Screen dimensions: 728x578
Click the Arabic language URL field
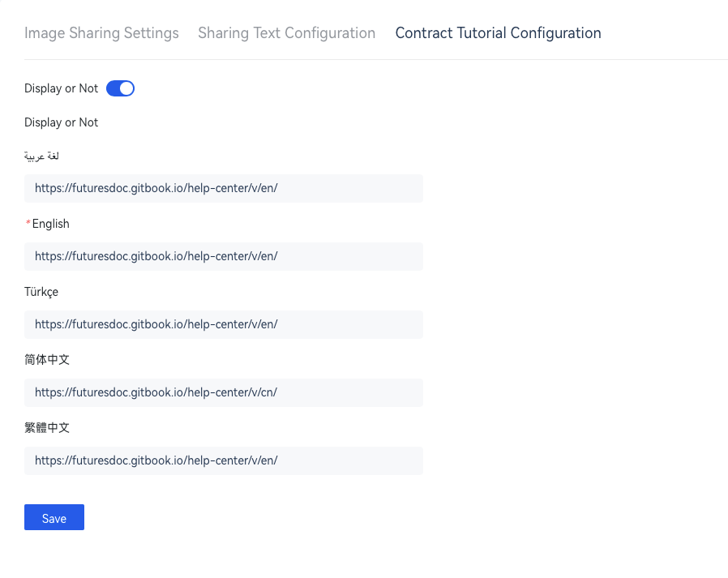[x=223, y=188]
